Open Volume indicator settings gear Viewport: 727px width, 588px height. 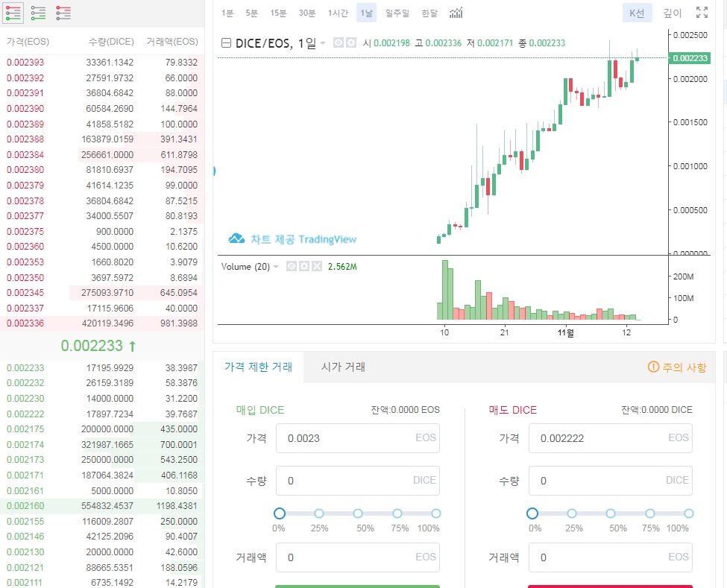304,267
